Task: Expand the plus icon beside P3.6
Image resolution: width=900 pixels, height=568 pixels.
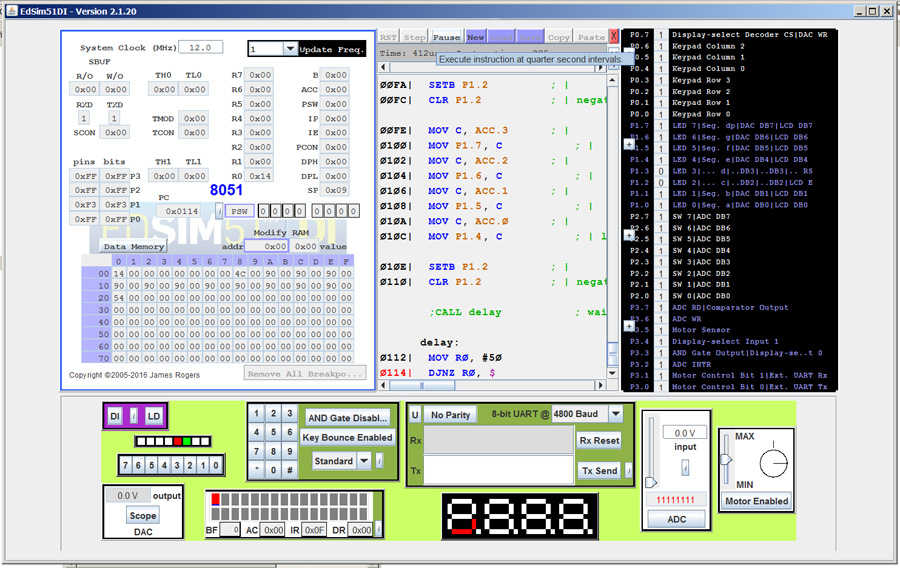Action: tap(629, 326)
